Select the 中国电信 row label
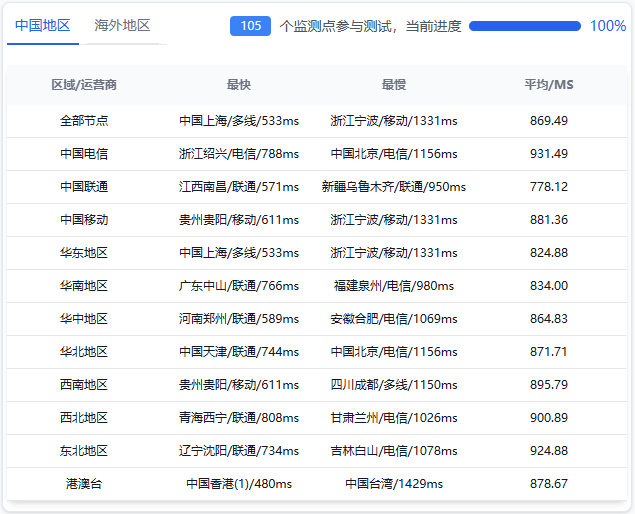This screenshot has height=514, width=635. [x=84, y=154]
